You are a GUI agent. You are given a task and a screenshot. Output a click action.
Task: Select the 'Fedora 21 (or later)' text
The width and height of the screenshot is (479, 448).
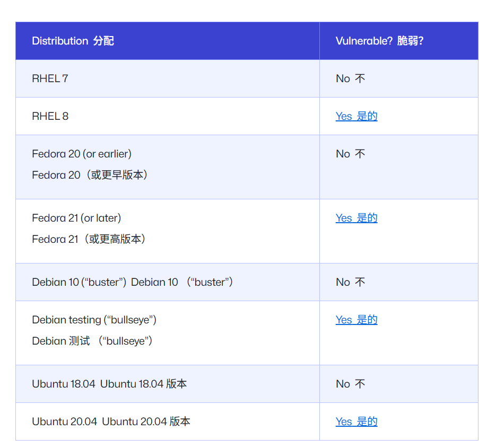coord(76,218)
